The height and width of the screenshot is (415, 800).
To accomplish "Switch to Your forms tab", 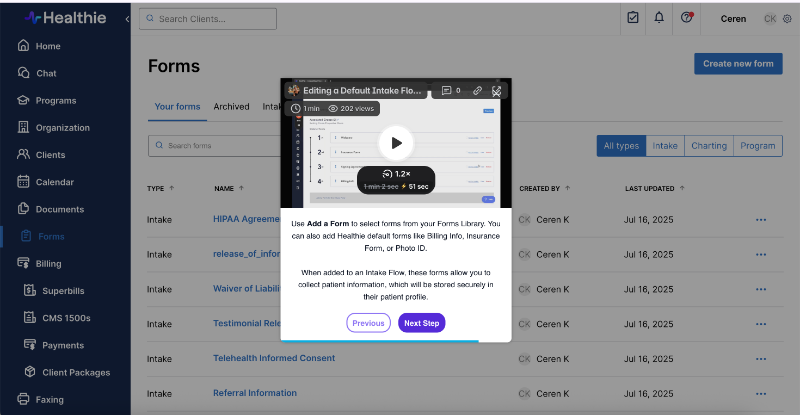I will point(177,107).
